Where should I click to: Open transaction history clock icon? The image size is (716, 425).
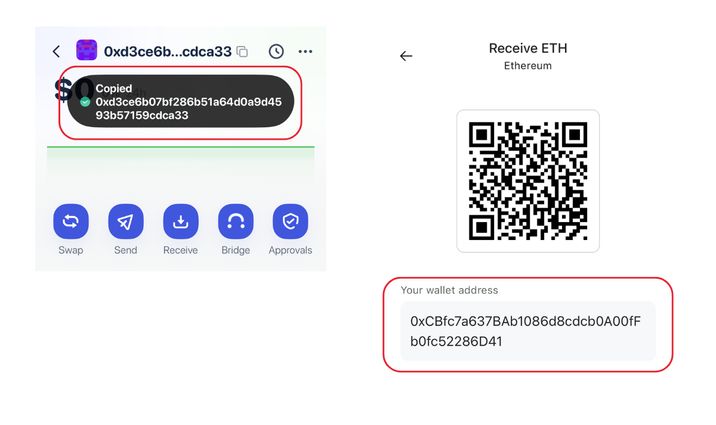click(276, 52)
